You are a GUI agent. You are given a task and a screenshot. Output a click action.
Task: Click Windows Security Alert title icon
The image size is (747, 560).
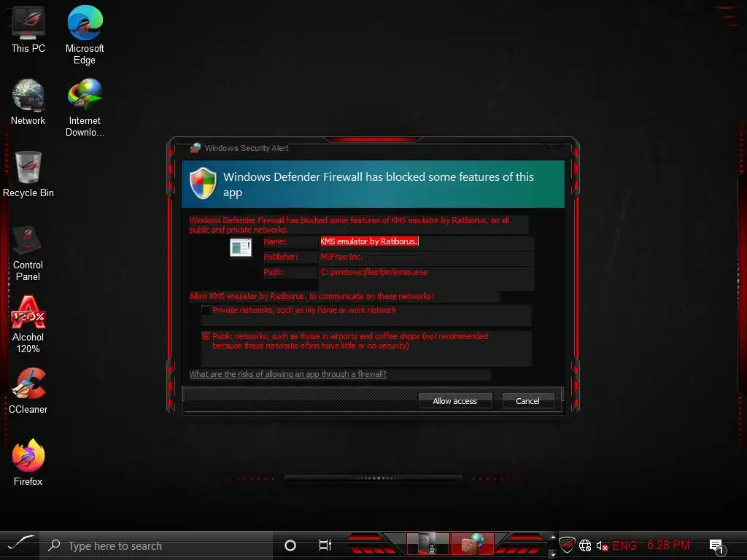pos(196,148)
